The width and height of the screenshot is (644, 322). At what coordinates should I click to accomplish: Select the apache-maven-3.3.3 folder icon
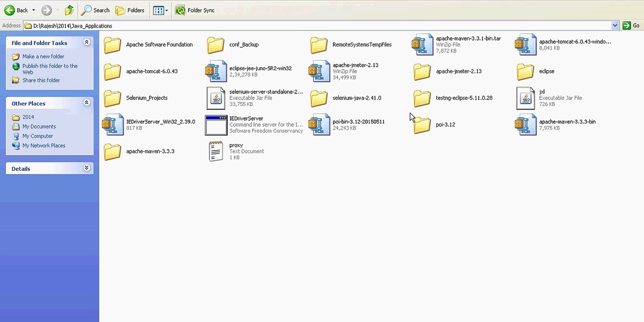(x=112, y=151)
